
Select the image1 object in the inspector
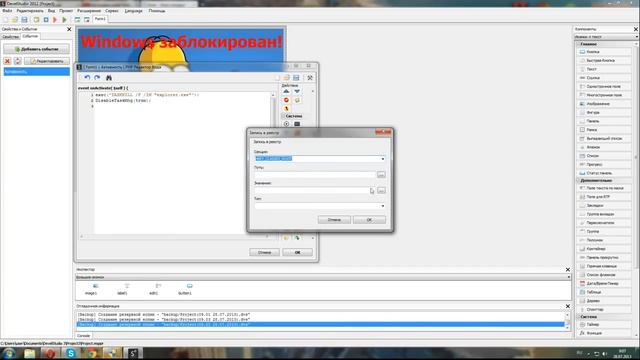tap(91, 289)
